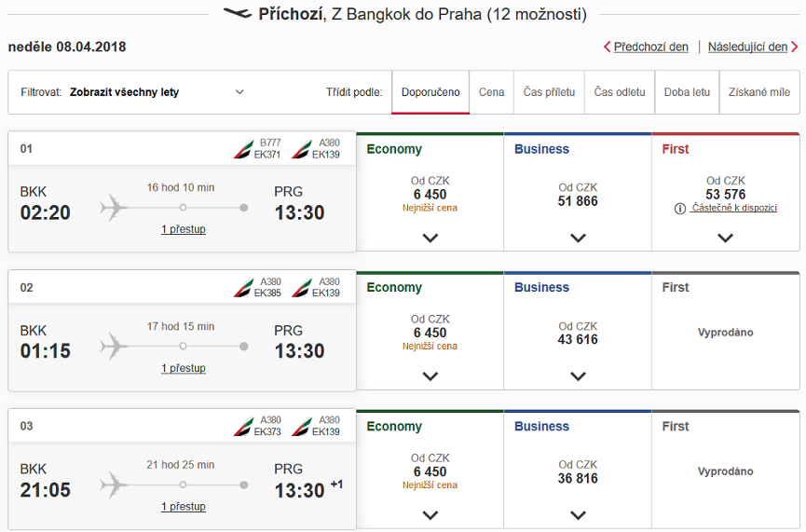806x532 pixels.
Task: Sort by Doba letu tab
Action: point(687,92)
